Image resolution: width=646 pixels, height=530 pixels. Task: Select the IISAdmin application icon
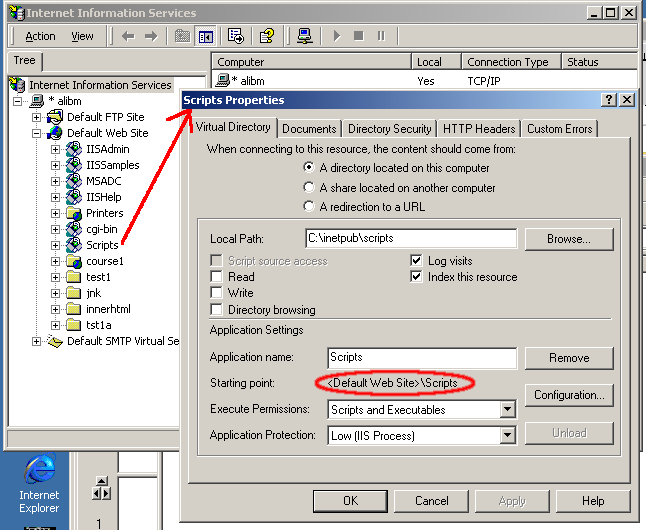pos(74,149)
